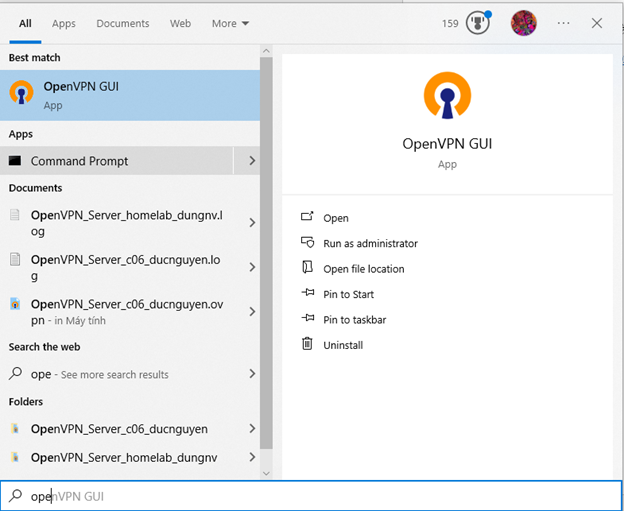Click the OpenVPN GUI title in preview pane
This screenshot has height=511, width=624.
click(447, 144)
